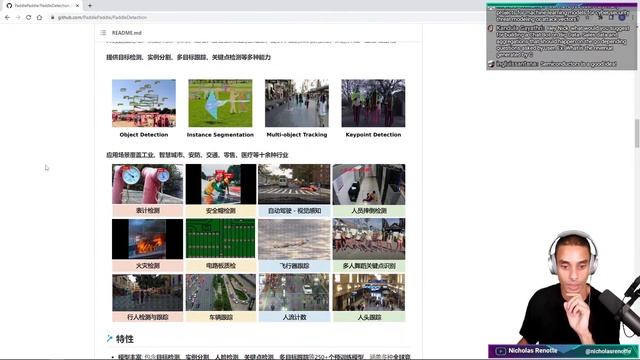Click the 人流计数 caption label
The height and width of the screenshot is (360, 640).
click(294, 317)
